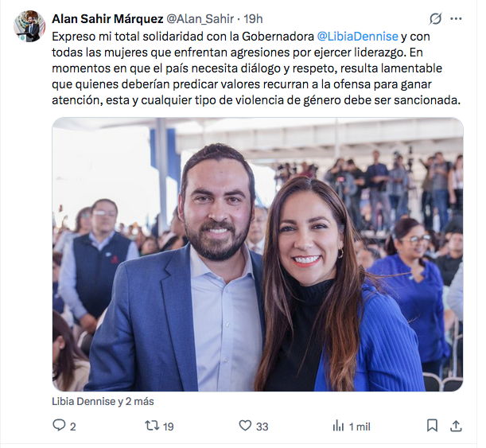The image size is (486, 448).
Task: Open Alan Sahir Márquez profile avatar
Action: point(29,26)
